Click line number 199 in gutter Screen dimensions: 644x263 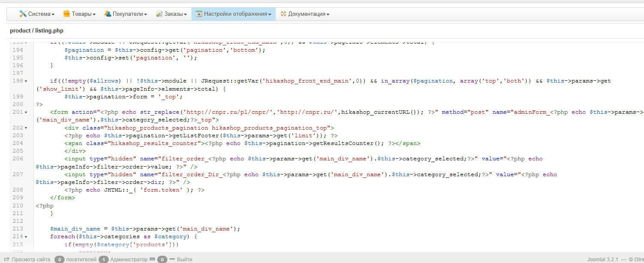point(17,97)
